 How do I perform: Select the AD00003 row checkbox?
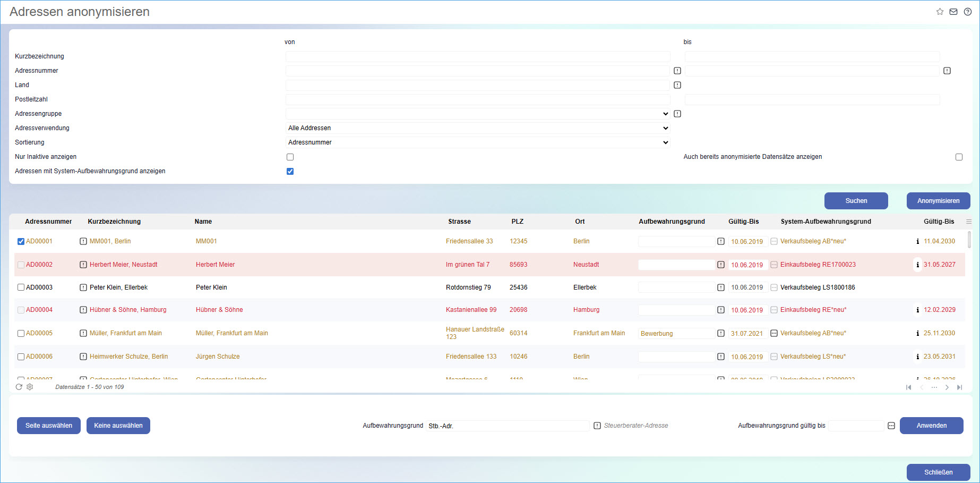21,287
